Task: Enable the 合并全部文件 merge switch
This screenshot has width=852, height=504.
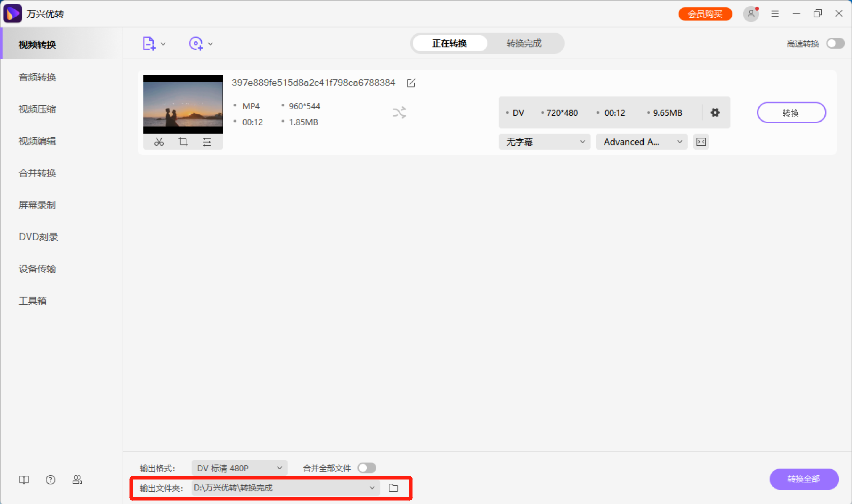Action: click(367, 468)
